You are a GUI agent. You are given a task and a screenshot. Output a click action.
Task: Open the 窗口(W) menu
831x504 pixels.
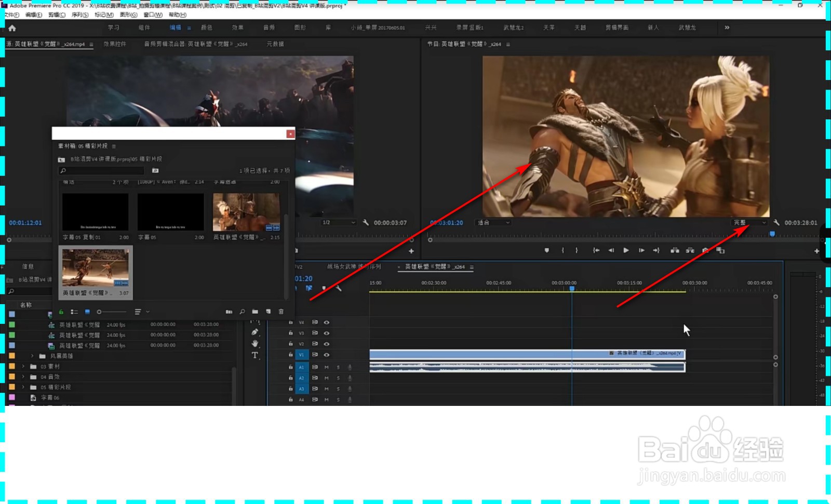(153, 15)
